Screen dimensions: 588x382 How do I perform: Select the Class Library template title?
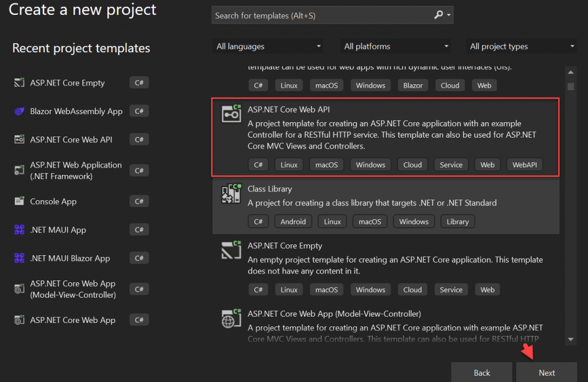270,189
